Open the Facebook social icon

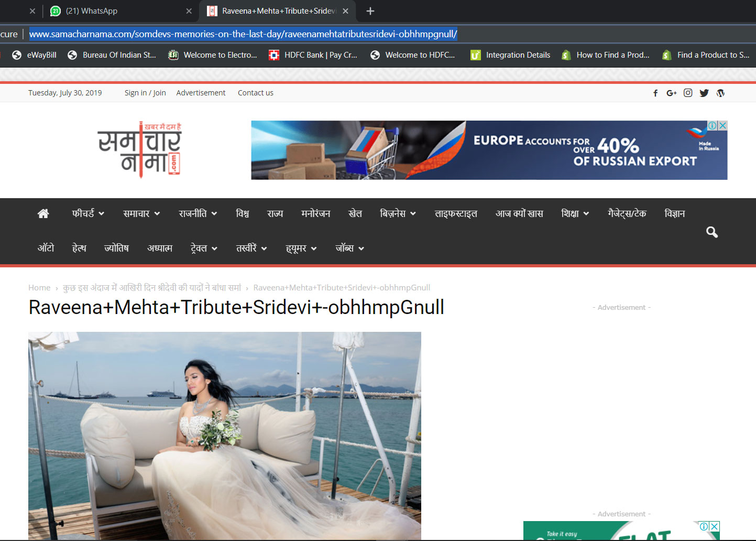[655, 93]
